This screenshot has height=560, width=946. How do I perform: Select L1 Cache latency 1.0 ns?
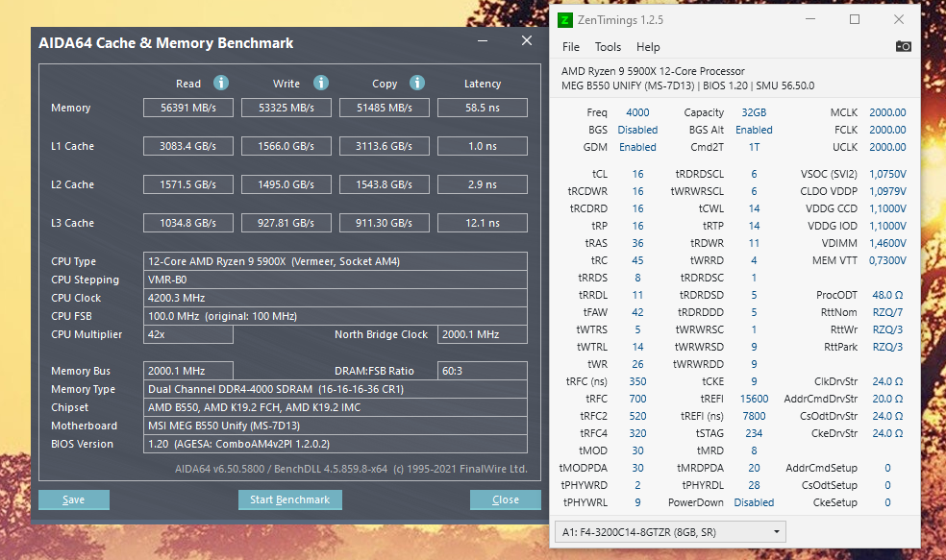[x=482, y=146]
